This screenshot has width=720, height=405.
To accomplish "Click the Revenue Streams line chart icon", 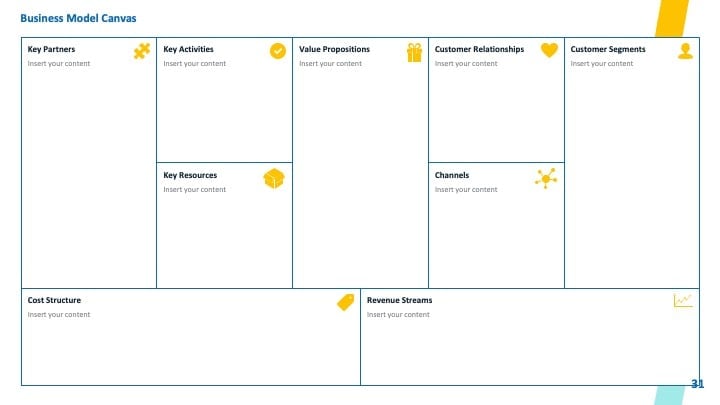I will [x=683, y=300].
